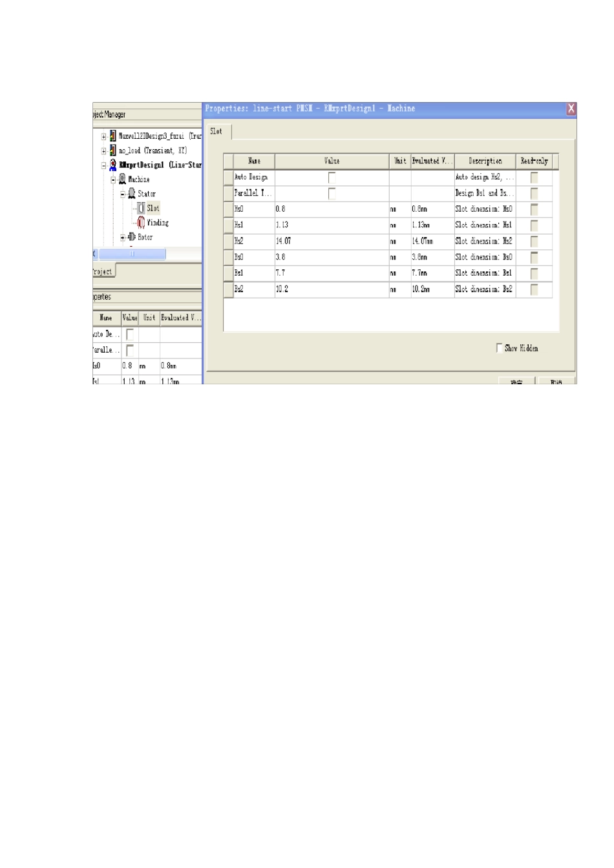Move the project tree horizontal scrollbar thumb
Viewport: 614px width, 868px height.
[x=132, y=254]
